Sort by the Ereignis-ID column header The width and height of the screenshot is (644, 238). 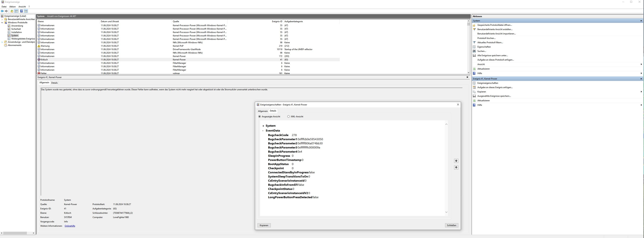(255, 21)
